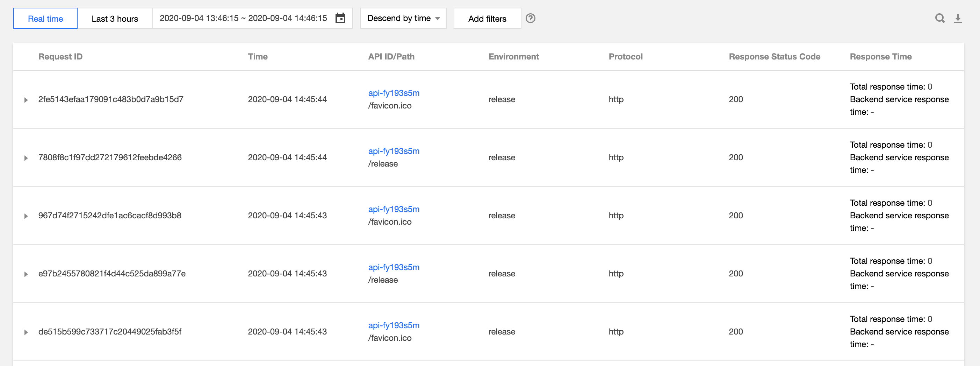Click the Request ID column header
The height and width of the screenshot is (366, 980).
[60, 56]
